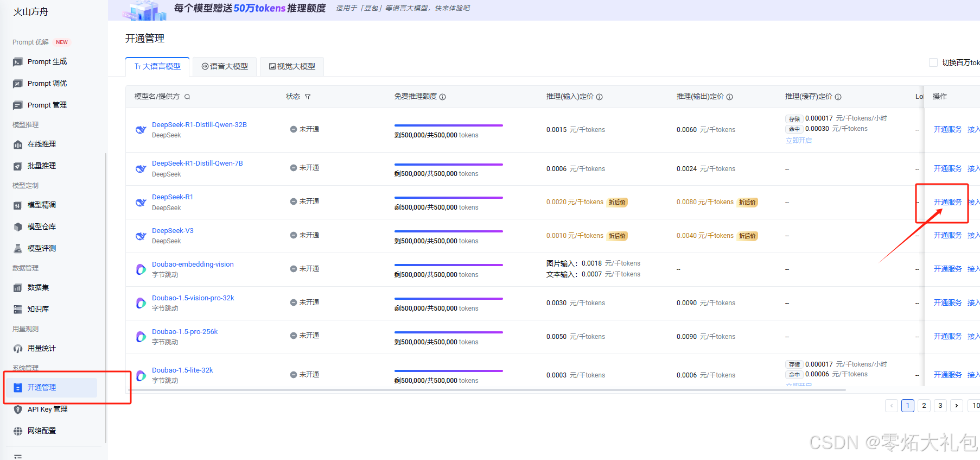Click the NEW badge beside Prompt 优解
The height and width of the screenshot is (460, 980).
62,42
